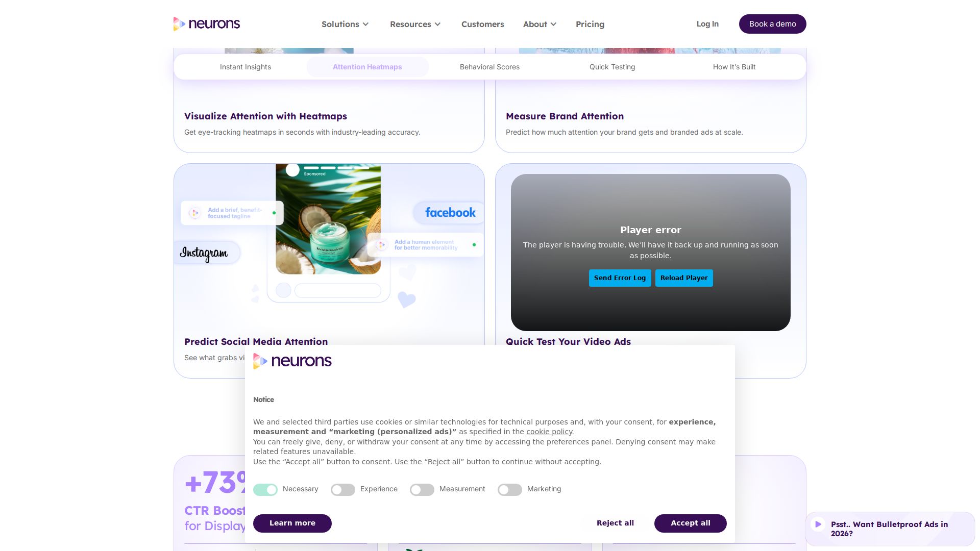The height and width of the screenshot is (551, 980).
Task: Click the play icon in Psst popup
Action: pyautogui.click(x=818, y=524)
